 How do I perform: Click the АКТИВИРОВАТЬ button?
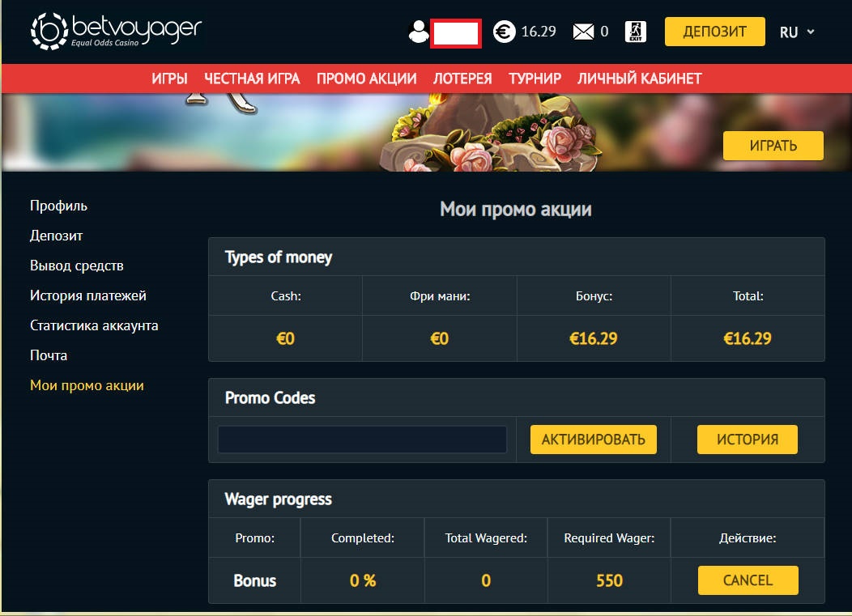tap(594, 440)
